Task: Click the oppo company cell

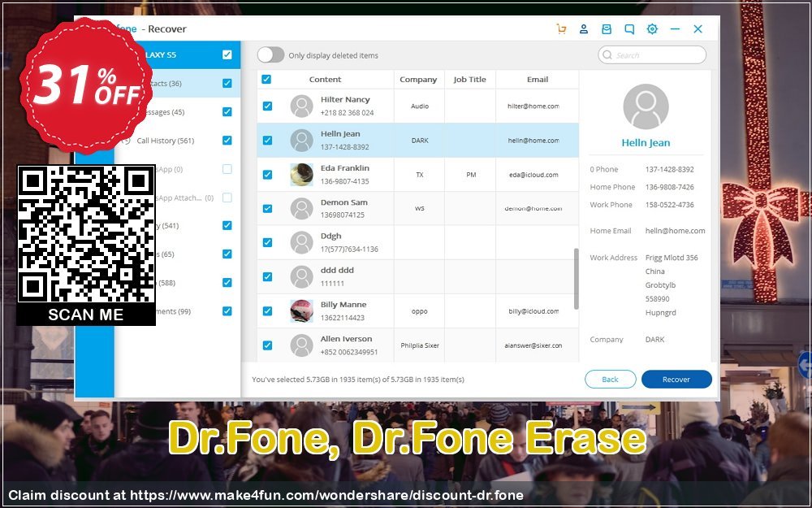Action: click(420, 311)
